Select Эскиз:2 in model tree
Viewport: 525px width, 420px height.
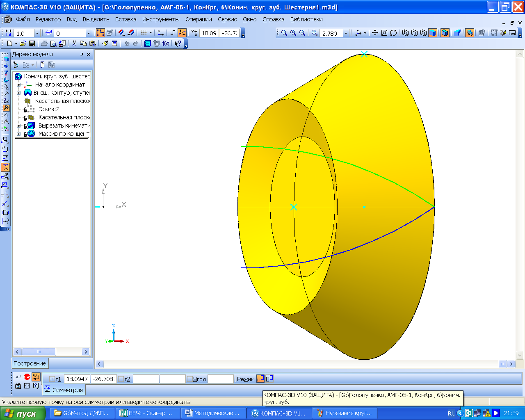pyautogui.click(x=49, y=109)
